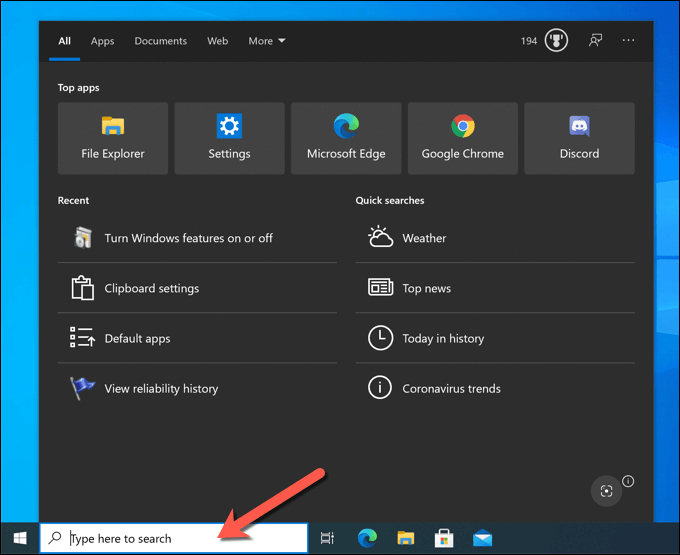Screen dimensions: 680x555
Task: Open Discord from Top apps
Action: click(579, 138)
